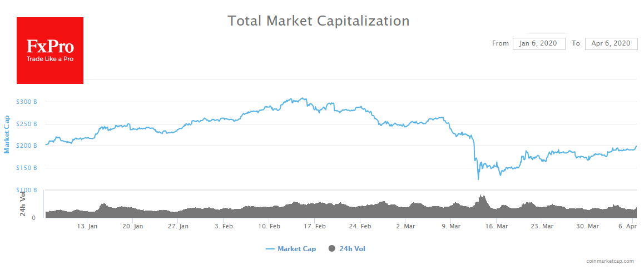This screenshot has width=644, height=270.
Task: Click the $300 B y-axis label
Action: point(27,102)
